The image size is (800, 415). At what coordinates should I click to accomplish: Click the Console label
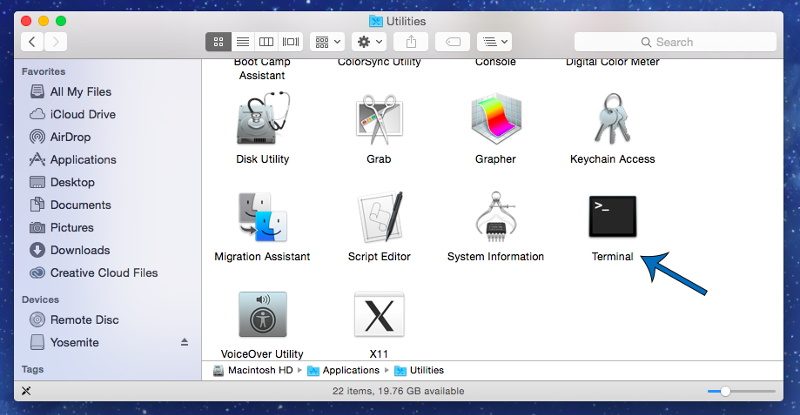(x=495, y=63)
